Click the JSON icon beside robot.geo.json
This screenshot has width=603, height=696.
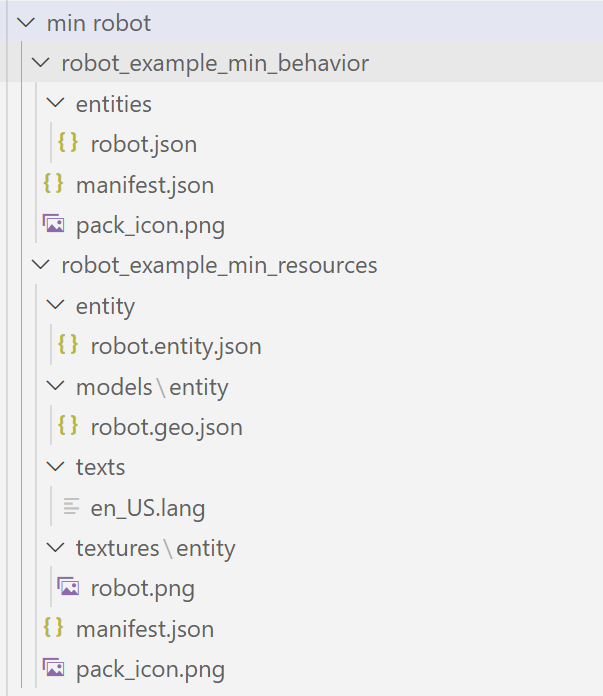[x=68, y=426]
